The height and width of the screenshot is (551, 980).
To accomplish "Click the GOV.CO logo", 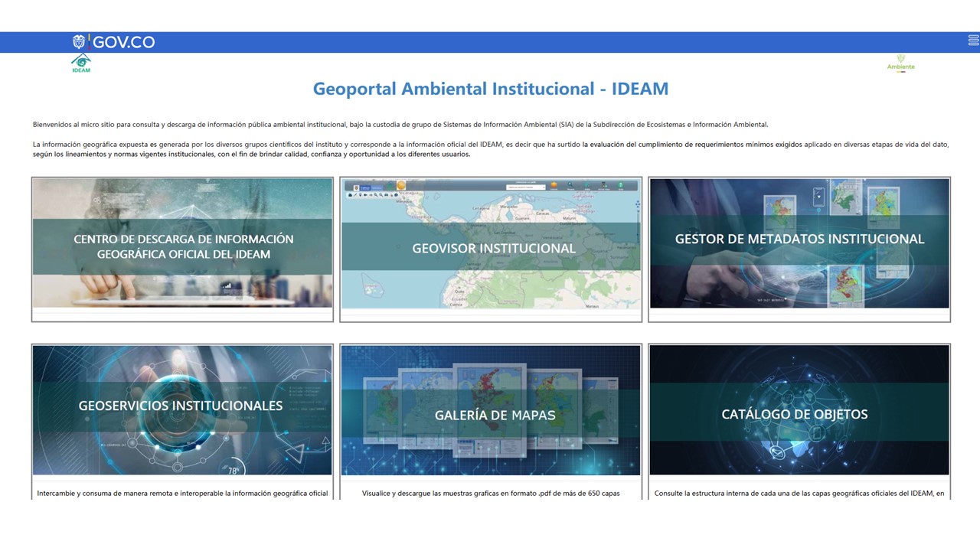I will [114, 42].
